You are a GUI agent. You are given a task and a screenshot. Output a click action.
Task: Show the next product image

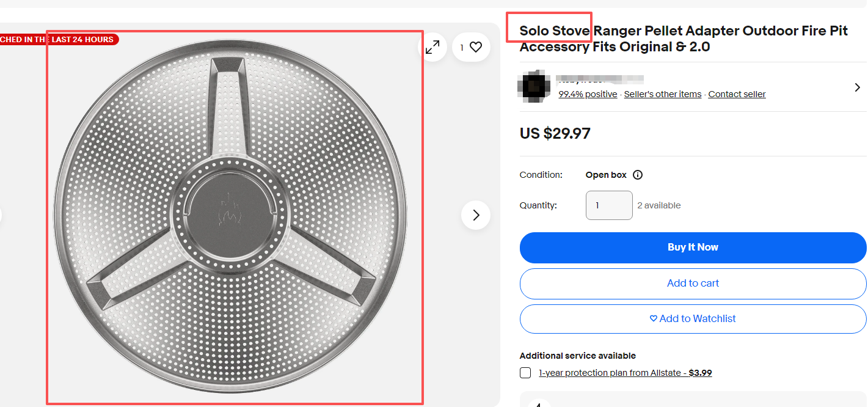point(476,215)
